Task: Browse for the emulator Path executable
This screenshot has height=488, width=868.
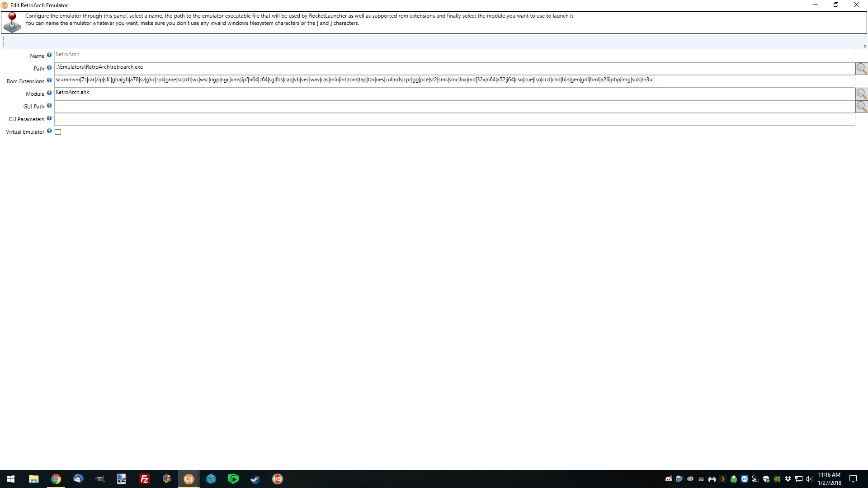Action: click(x=861, y=69)
